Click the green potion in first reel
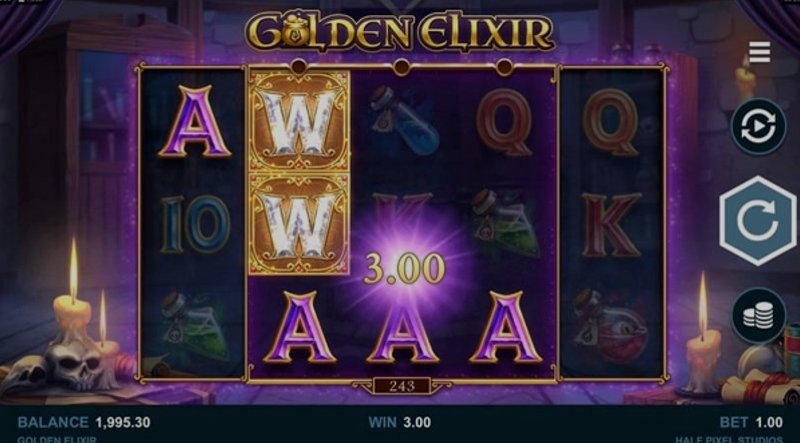The image size is (800, 443). coord(193,326)
